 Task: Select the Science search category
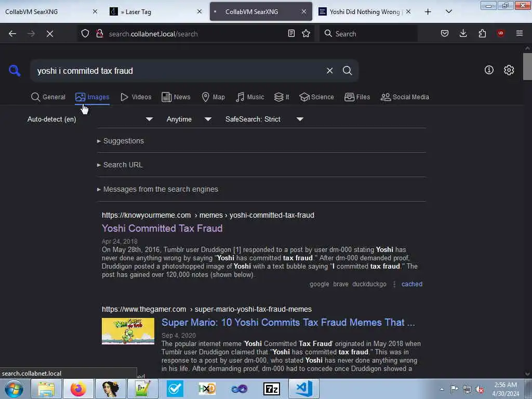click(x=316, y=97)
